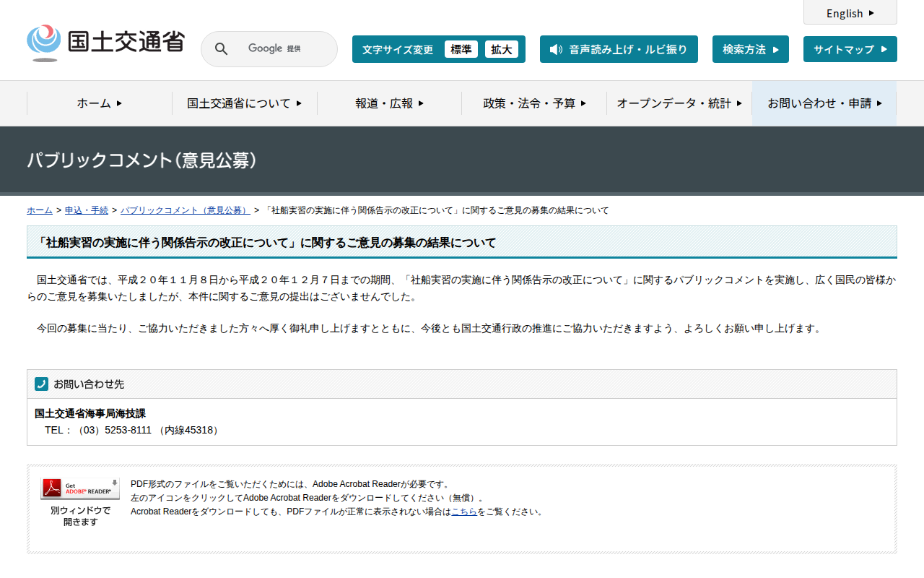Click the speaker icon for 音声読み上げ

(555, 49)
